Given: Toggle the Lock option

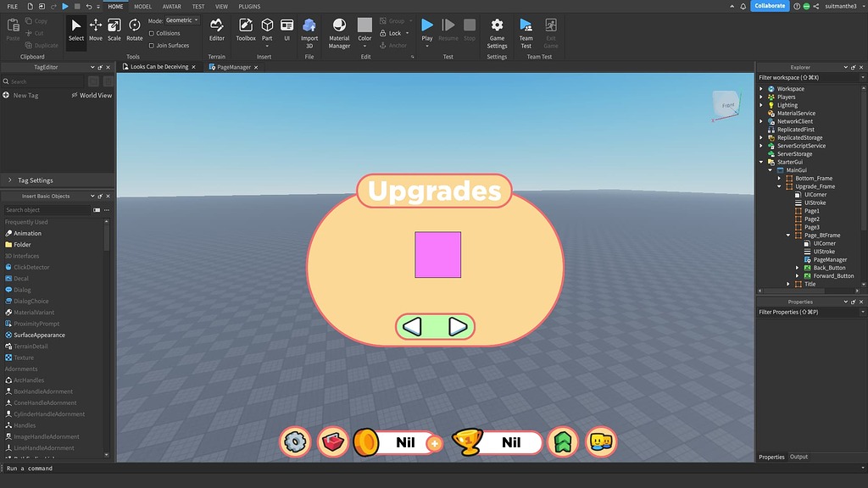Looking at the screenshot, I should click(391, 32).
